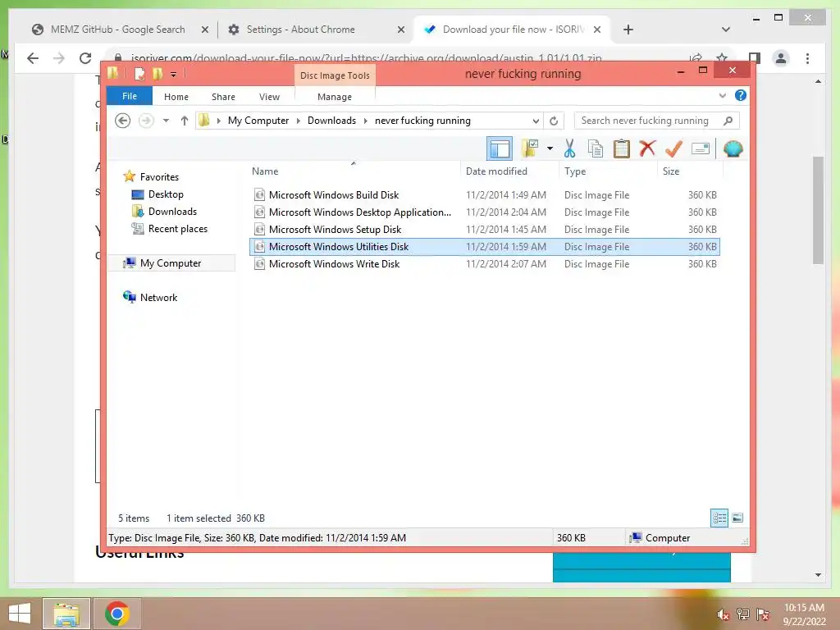Screen dimensions: 840x630
Task: Switch to MEMZ GitHub Google Search tab
Action: click(117, 30)
